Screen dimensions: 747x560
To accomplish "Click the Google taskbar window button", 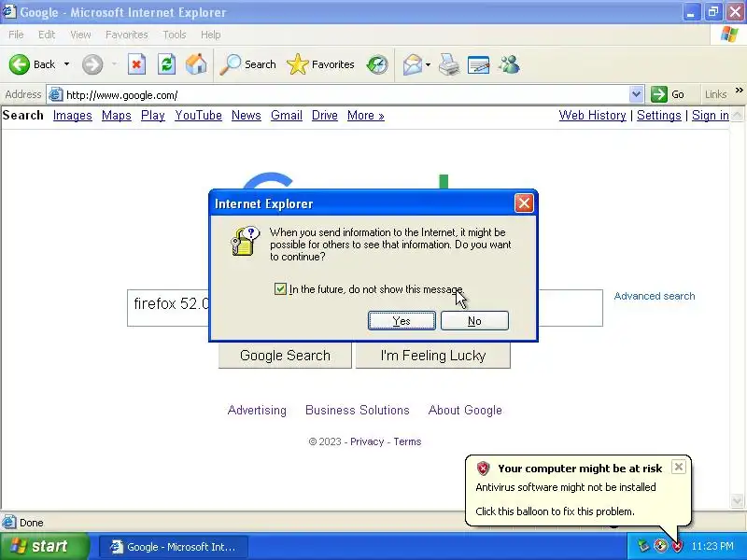I will pos(174,546).
